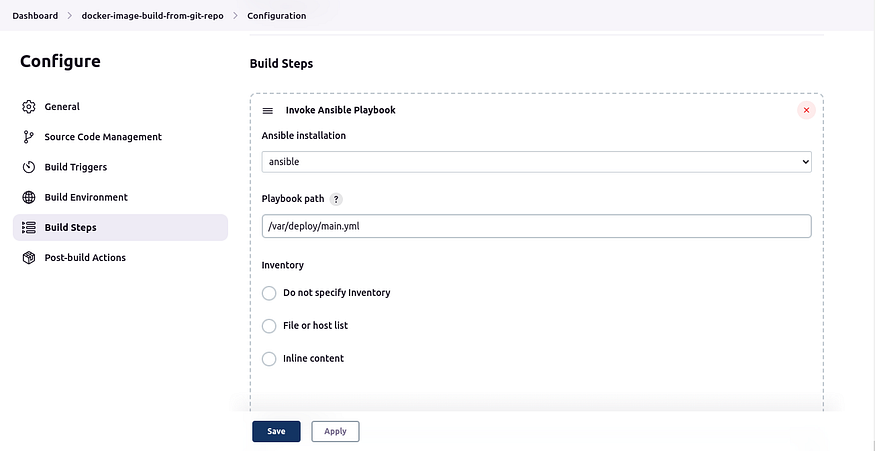Click the Post-build Actions box icon
This screenshot has height=451, width=875.
[x=29, y=258]
